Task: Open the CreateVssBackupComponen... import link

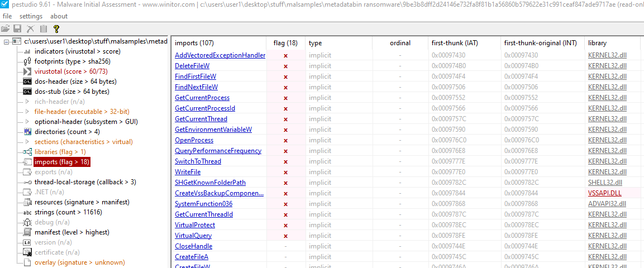Action: tap(219, 193)
